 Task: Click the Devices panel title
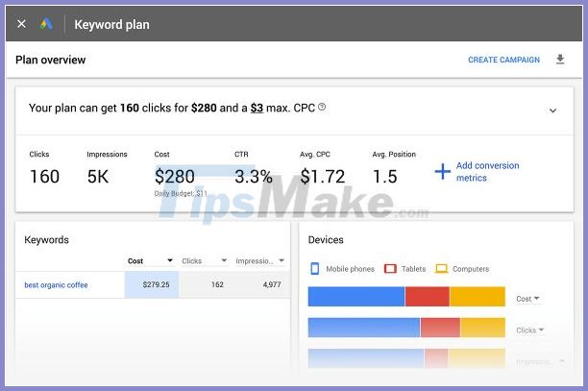click(326, 240)
